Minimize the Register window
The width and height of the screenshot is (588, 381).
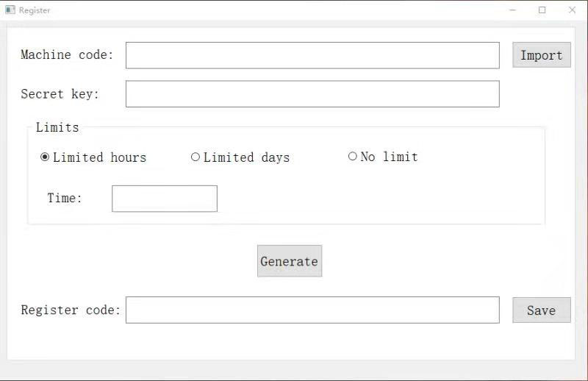(512, 10)
